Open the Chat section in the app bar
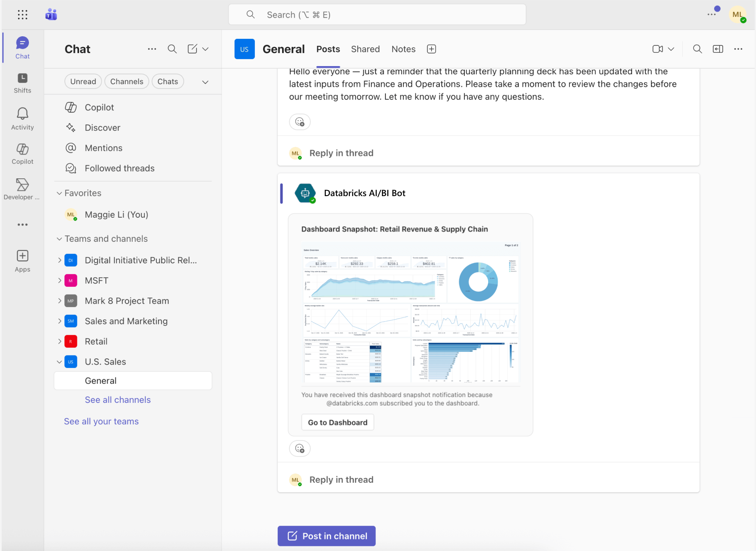Image resolution: width=756 pixels, height=551 pixels. 22,47
